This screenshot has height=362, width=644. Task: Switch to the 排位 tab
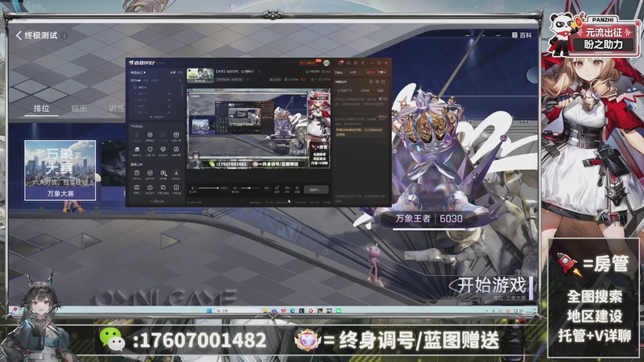pyautogui.click(x=41, y=109)
